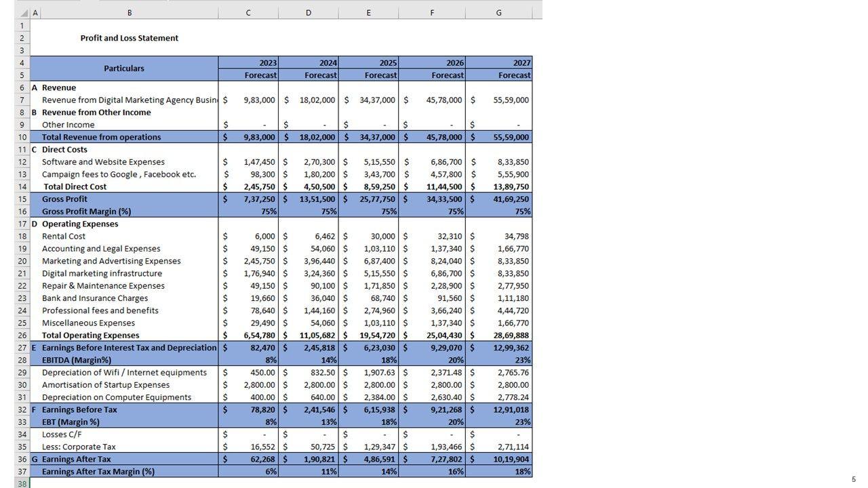868x488 pixels.
Task: Click column B header
Action: [130, 13]
